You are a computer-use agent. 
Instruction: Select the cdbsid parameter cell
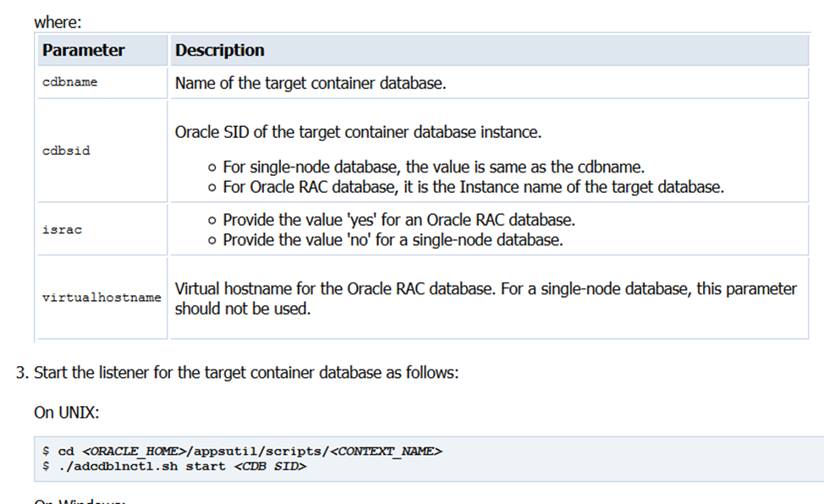coord(66,151)
